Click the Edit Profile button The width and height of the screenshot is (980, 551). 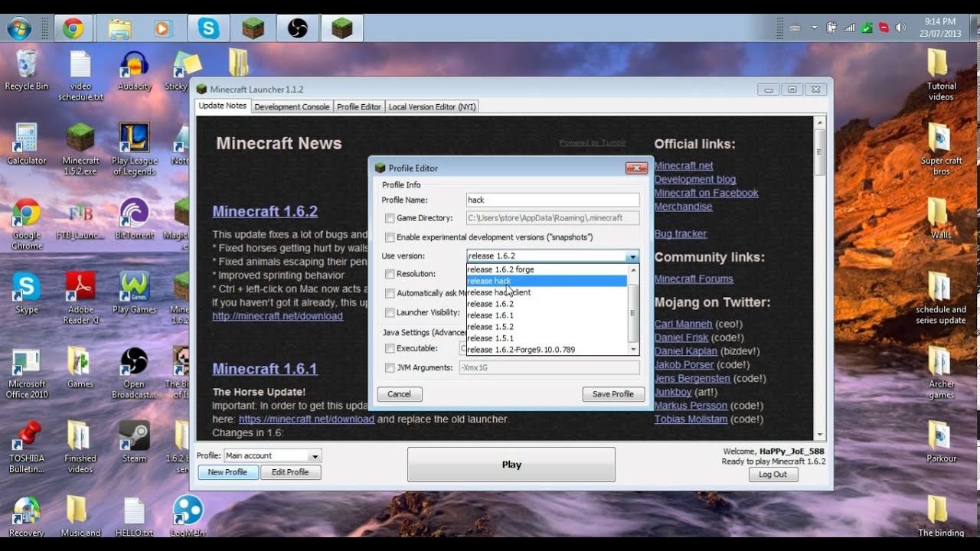click(x=290, y=472)
